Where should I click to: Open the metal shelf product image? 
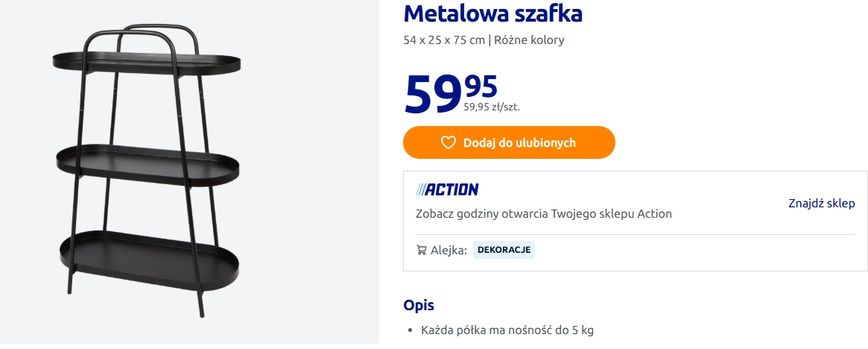(x=146, y=172)
